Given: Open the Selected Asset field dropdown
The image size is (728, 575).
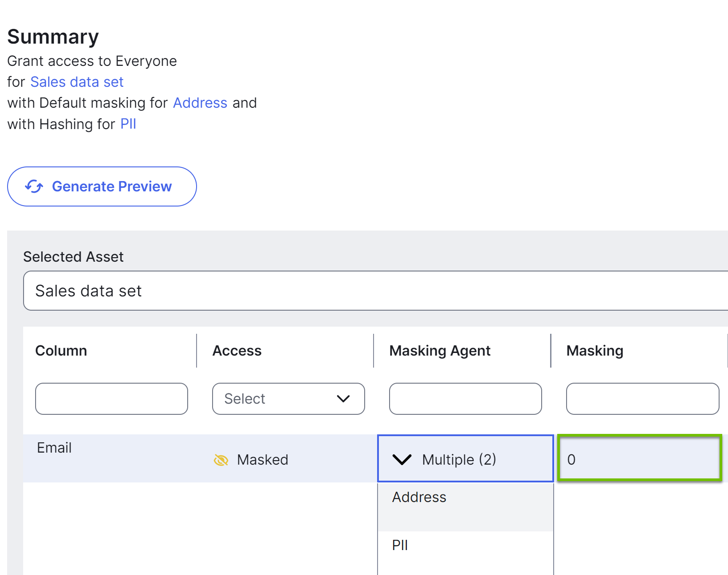Looking at the screenshot, I should (356, 290).
